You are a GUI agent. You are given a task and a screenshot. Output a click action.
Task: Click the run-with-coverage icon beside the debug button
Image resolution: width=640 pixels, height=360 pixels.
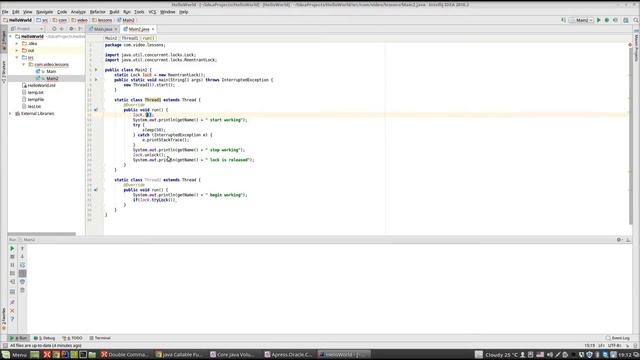click(x=615, y=20)
